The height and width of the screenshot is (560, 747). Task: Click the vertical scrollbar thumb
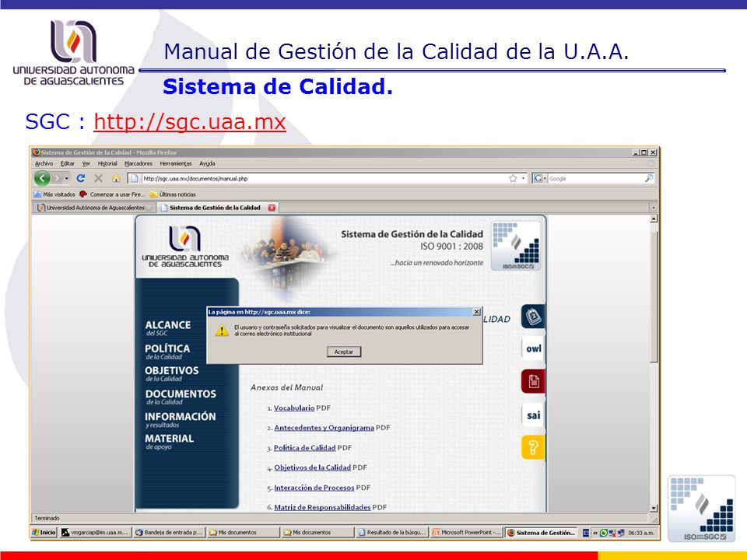pyautogui.click(x=654, y=298)
